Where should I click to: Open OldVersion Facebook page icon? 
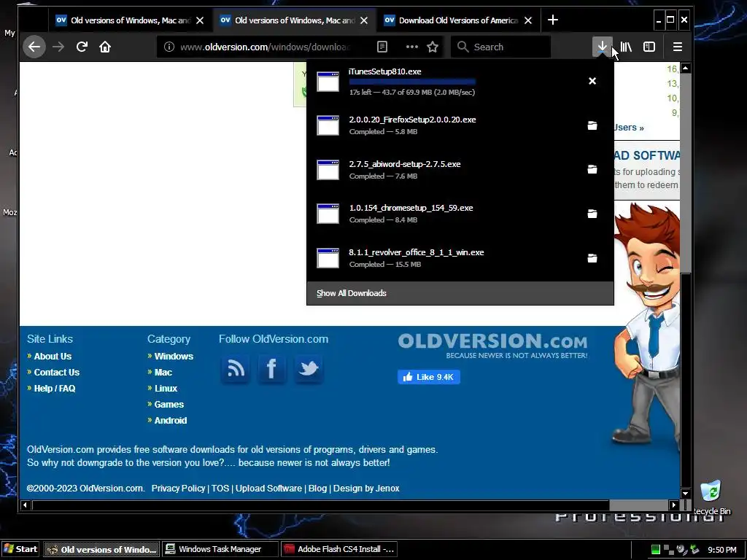pos(272,369)
